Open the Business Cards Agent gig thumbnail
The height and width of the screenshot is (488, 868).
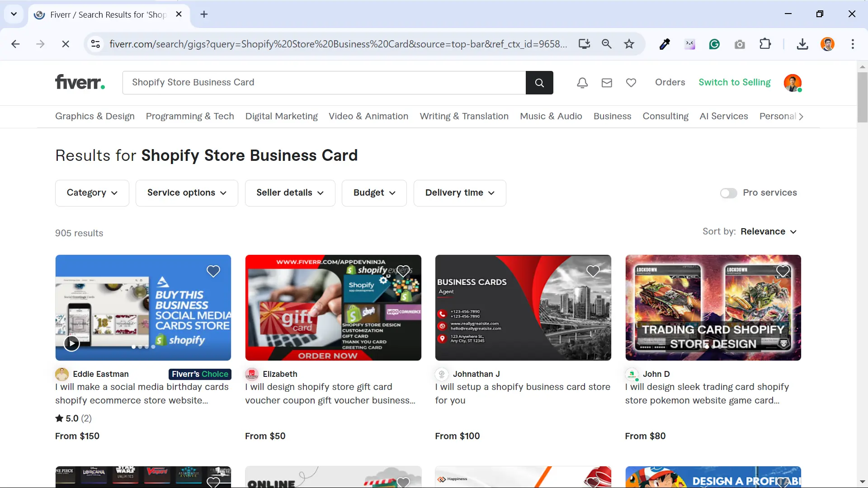point(523,308)
